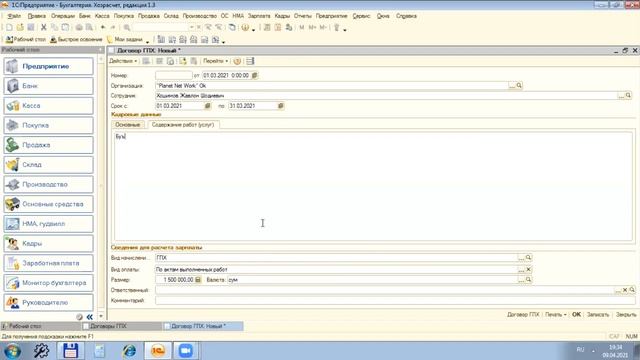Click the OK button
This screenshot has width=640, height=360.
pyautogui.click(x=576, y=315)
